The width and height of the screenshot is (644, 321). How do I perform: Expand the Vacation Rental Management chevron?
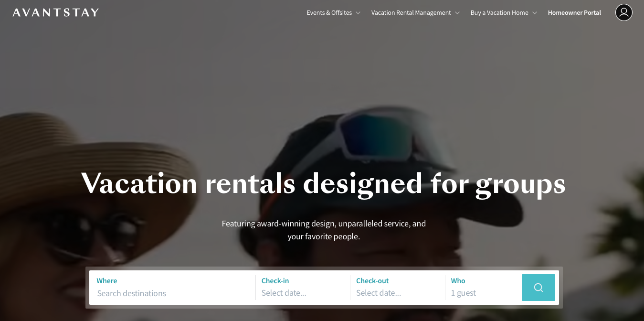(x=457, y=13)
